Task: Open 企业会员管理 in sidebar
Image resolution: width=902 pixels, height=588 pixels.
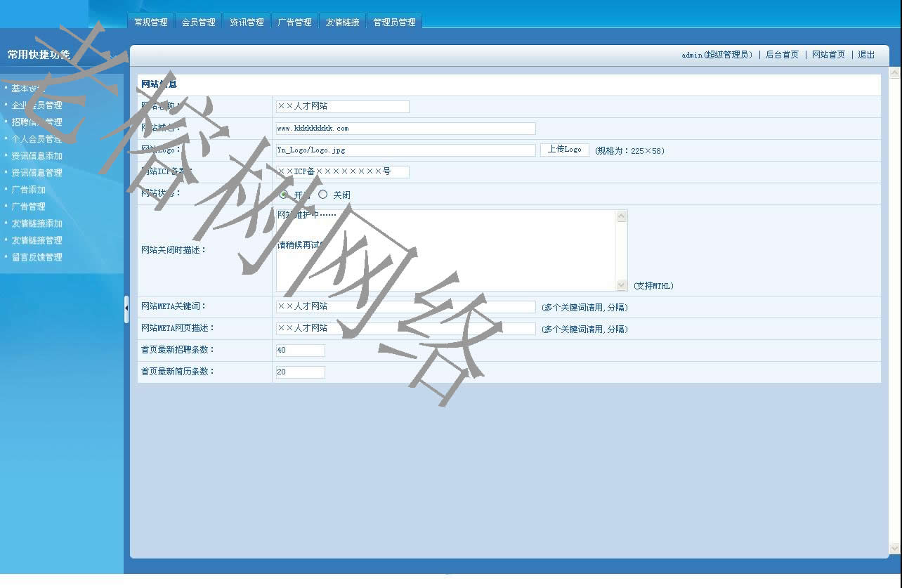Action: point(37,105)
